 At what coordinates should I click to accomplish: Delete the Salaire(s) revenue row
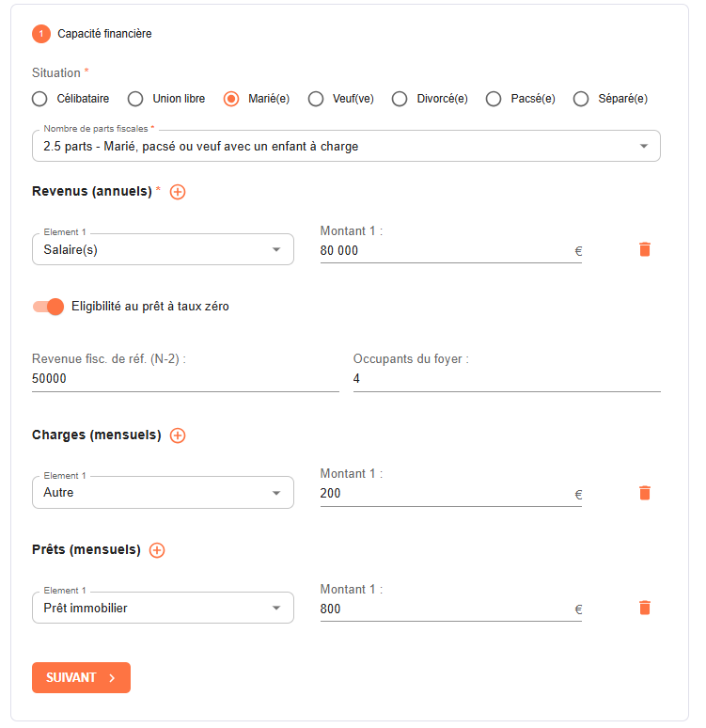tap(644, 249)
